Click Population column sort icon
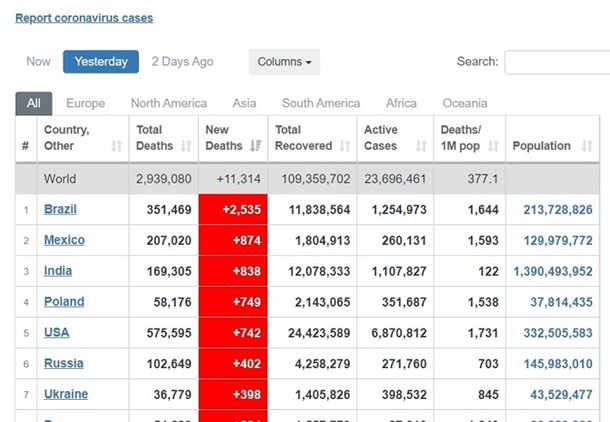This screenshot has height=422, width=610. (x=587, y=146)
